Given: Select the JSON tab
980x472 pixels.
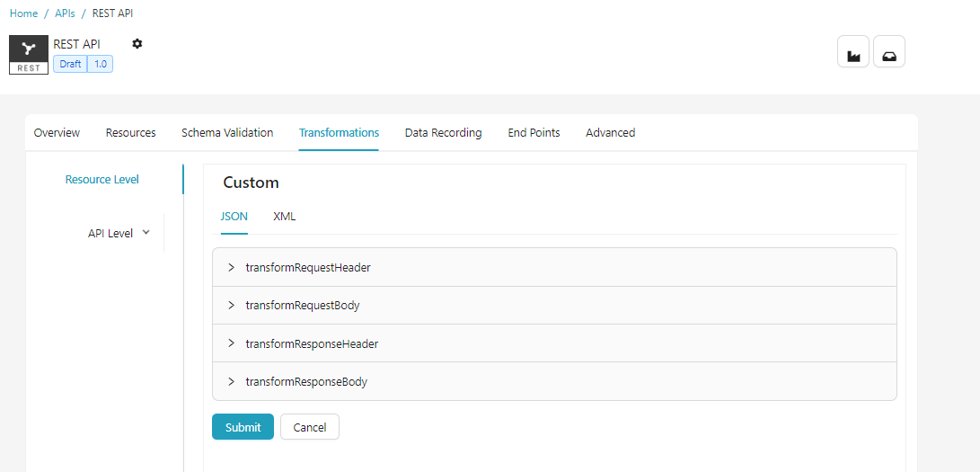Looking at the screenshot, I should pyautogui.click(x=234, y=217).
